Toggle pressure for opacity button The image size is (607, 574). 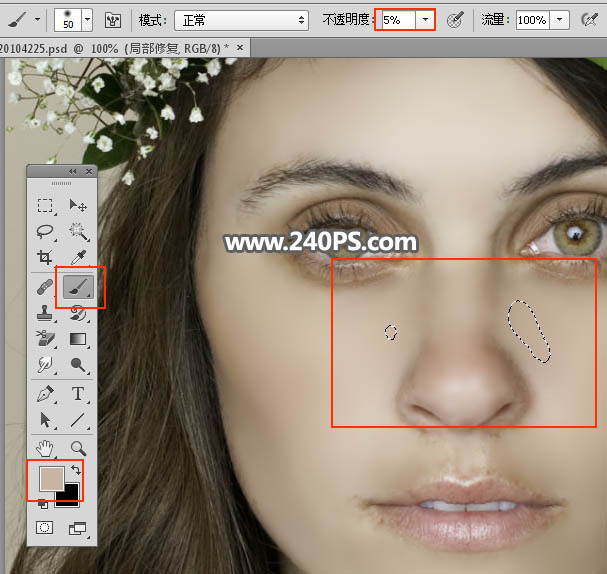[x=455, y=20]
